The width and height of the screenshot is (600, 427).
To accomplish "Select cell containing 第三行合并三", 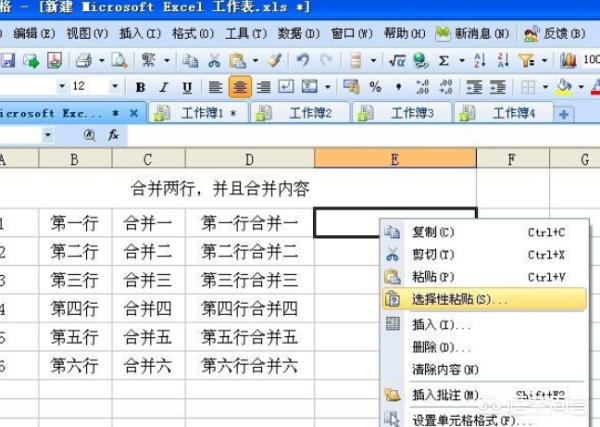I will (249, 280).
